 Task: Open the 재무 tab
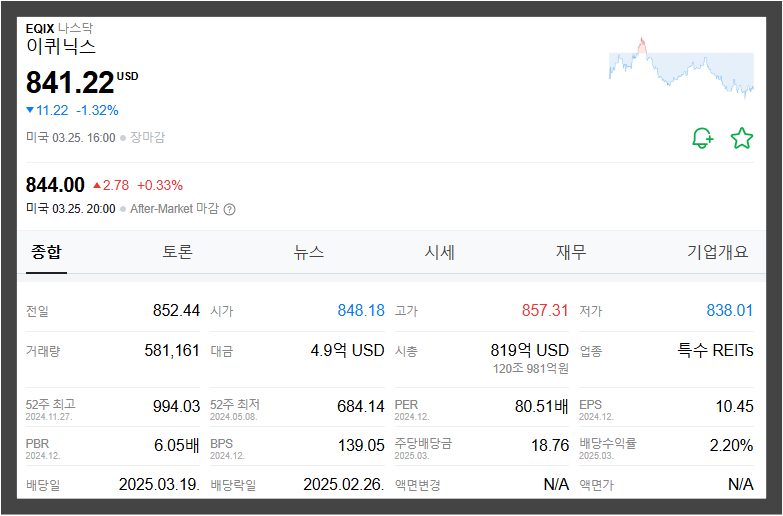tap(571, 252)
